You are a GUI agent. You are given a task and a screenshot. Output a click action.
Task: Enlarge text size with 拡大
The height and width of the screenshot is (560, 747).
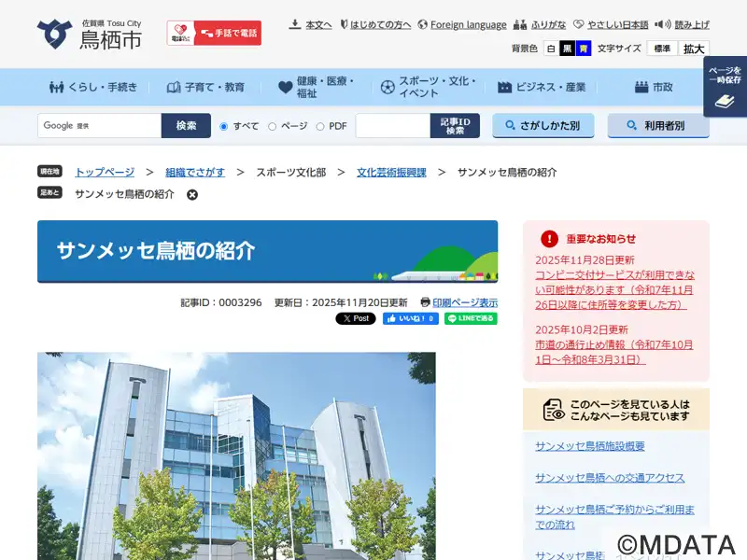pos(694,49)
